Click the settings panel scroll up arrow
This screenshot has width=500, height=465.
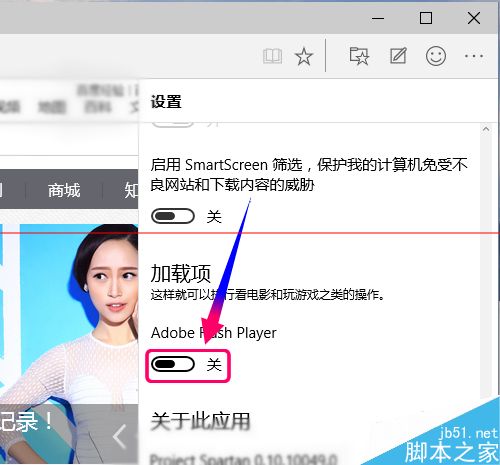tap(486, 129)
